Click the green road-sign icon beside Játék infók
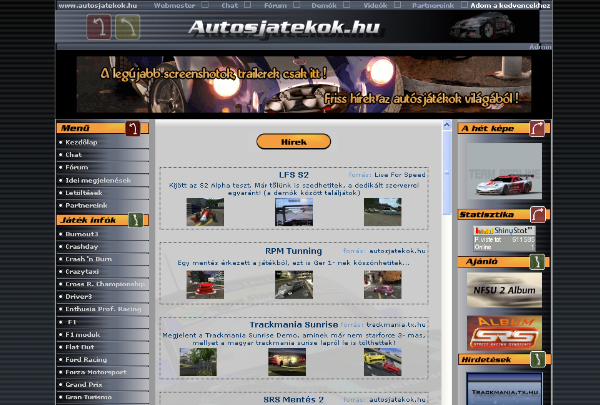 tap(135, 220)
